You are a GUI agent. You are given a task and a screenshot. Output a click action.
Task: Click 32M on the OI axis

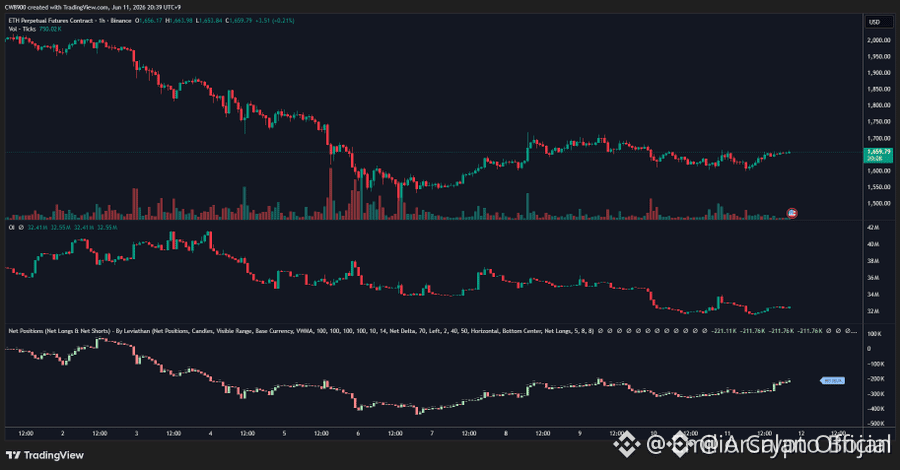click(x=873, y=311)
